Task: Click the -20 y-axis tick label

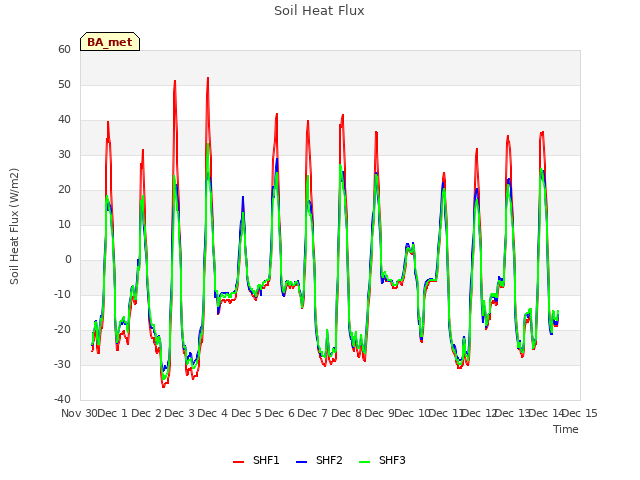Action: click(x=62, y=329)
